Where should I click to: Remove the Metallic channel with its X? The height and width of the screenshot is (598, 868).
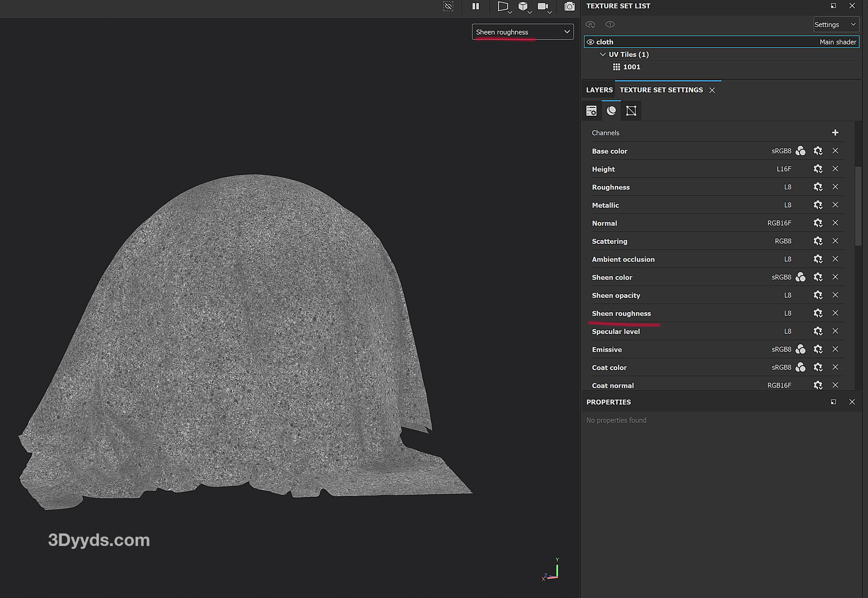[835, 205]
